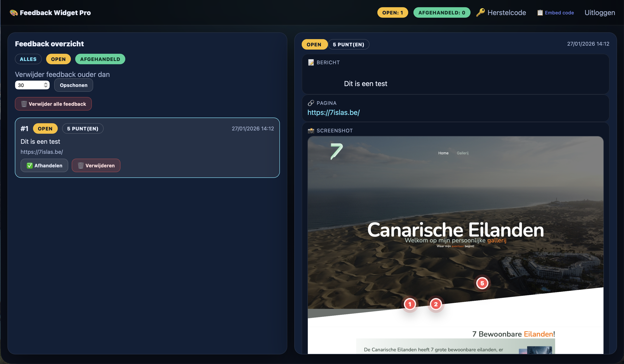Screen dimensions: 624x364
Task: Click the palette logo icon in header
Action: [x=14, y=13]
